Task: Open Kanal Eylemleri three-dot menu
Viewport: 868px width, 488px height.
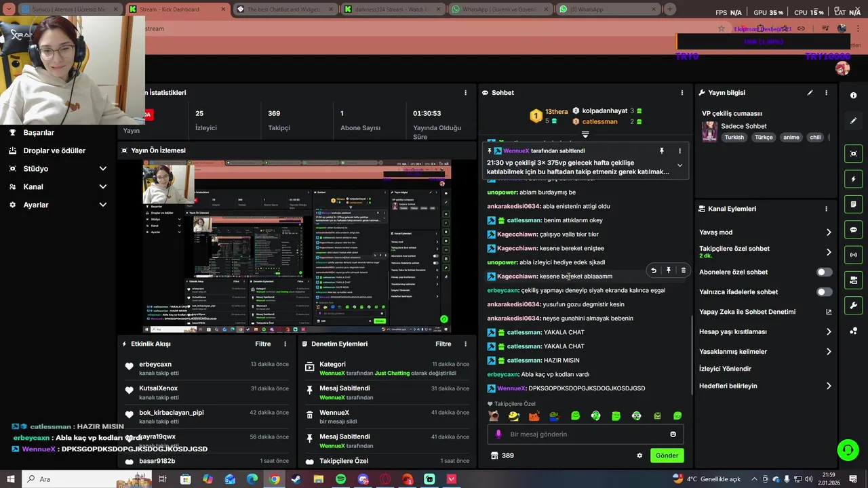Action: 826,209
